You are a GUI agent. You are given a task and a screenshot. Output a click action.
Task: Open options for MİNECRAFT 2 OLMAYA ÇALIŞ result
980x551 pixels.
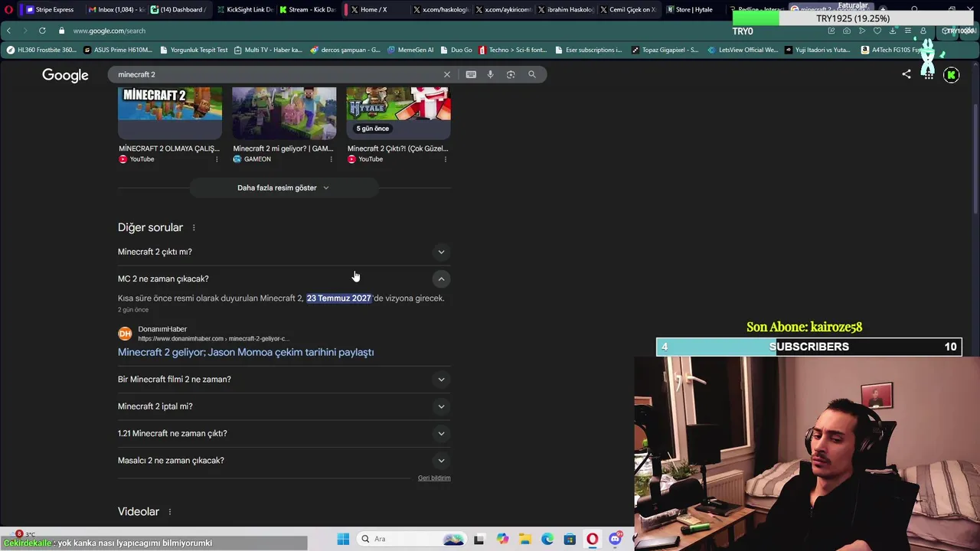[x=217, y=159]
